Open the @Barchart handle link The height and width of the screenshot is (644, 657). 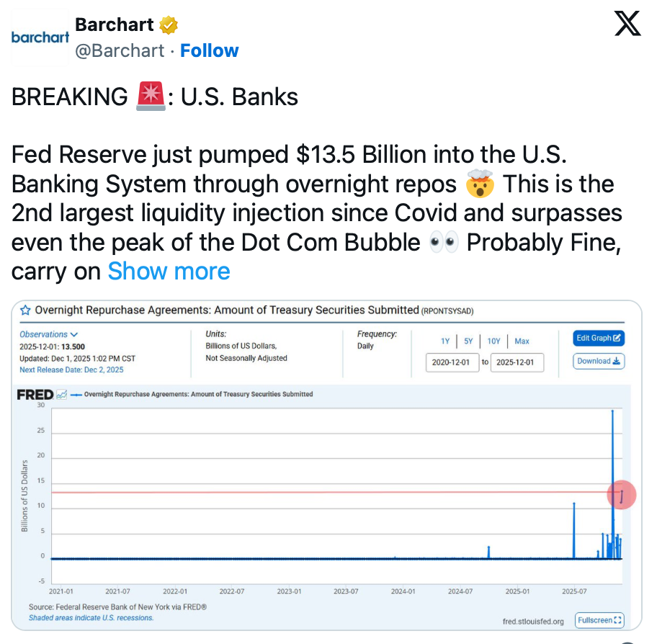coord(120,50)
